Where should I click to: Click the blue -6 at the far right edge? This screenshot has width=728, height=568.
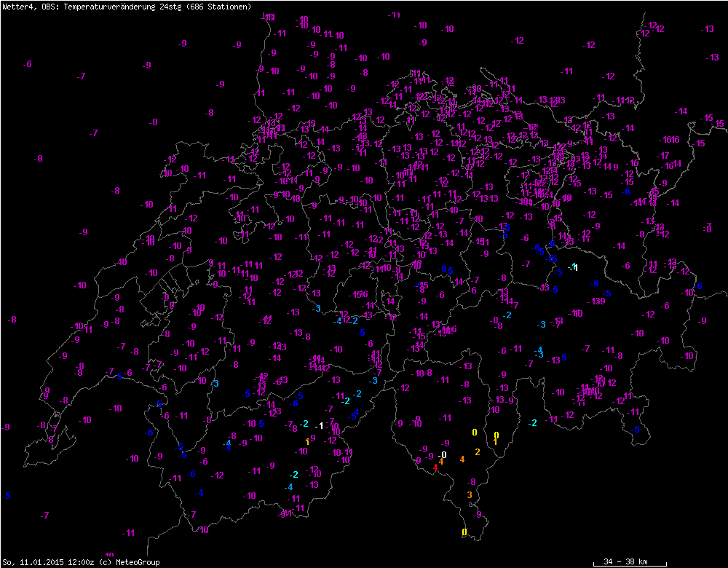699,286
